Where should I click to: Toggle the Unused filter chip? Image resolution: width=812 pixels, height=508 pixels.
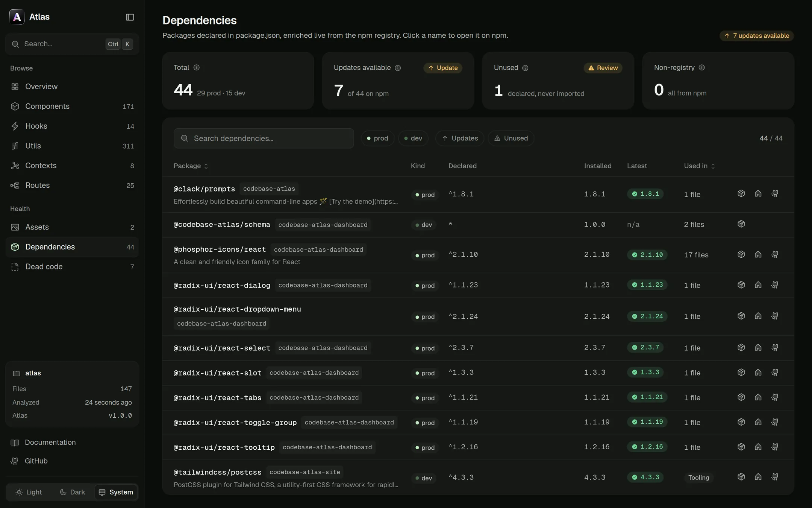pos(511,138)
